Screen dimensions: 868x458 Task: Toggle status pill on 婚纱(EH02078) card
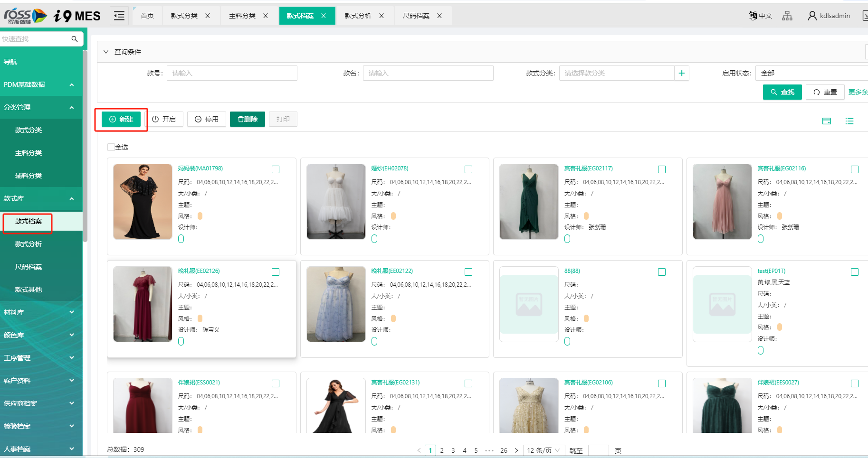coord(374,239)
